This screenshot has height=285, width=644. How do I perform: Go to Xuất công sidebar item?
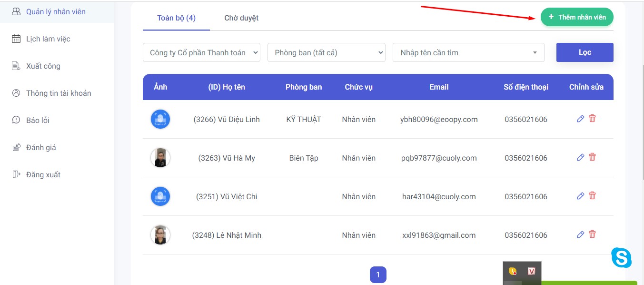(x=43, y=66)
